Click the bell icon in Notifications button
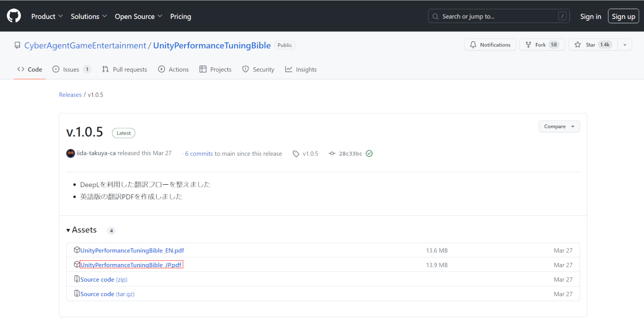This screenshot has height=322, width=644. 473,45
